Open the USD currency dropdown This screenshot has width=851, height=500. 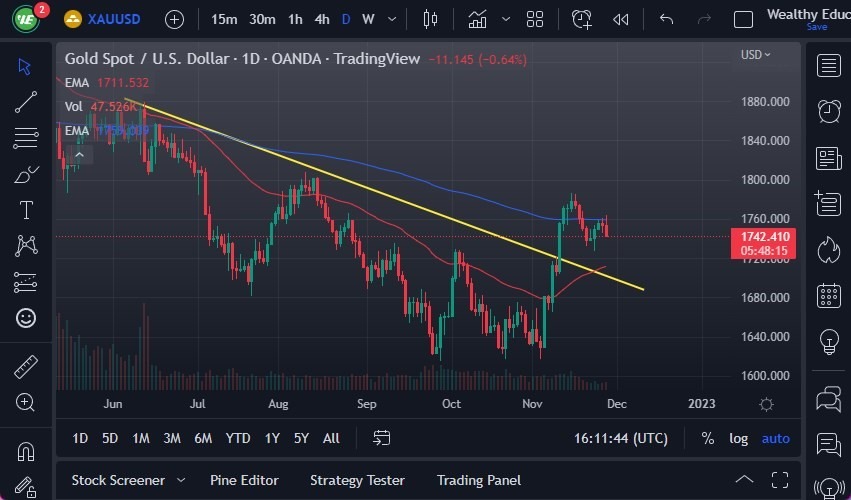(755, 55)
